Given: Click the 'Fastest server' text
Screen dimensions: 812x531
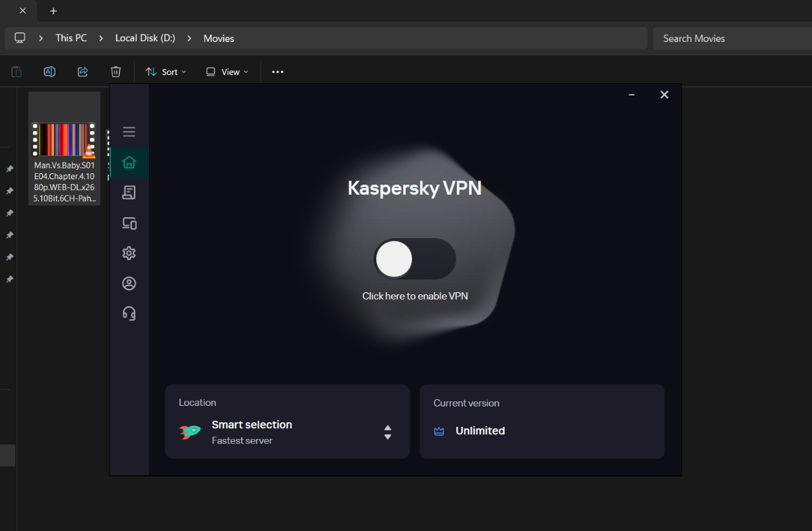Looking at the screenshot, I should 242,440.
